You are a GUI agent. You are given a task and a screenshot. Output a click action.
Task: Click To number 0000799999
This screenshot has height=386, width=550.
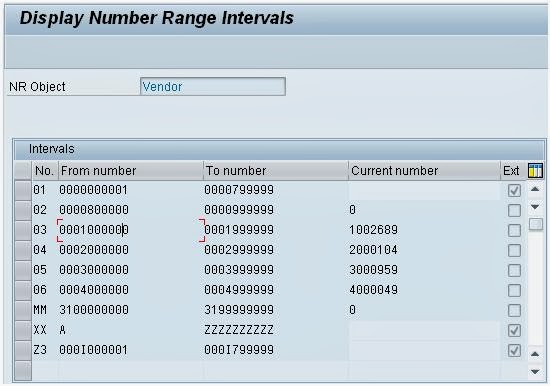pos(239,190)
